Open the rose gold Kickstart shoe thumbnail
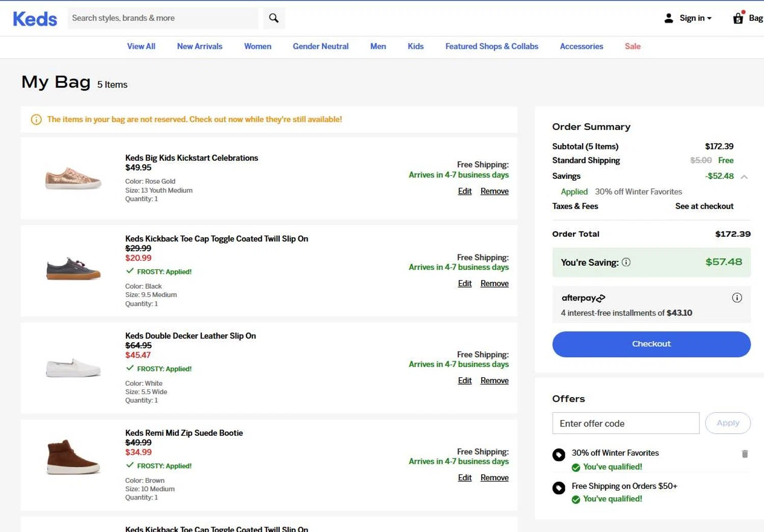The width and height of the screenshot is (764, 532). (x=73, y=178)
